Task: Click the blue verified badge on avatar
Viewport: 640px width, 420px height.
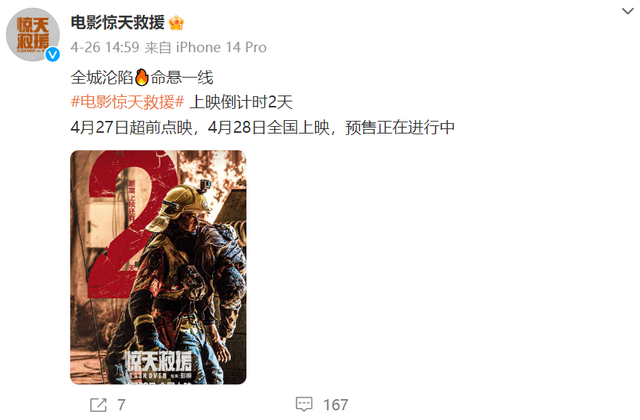Action: pos(52,54)
